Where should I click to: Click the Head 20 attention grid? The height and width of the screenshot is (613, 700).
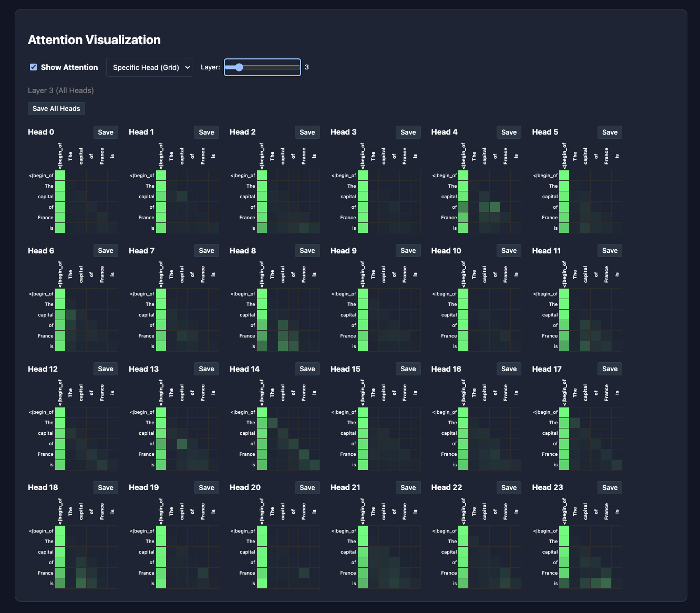[288, 557]
